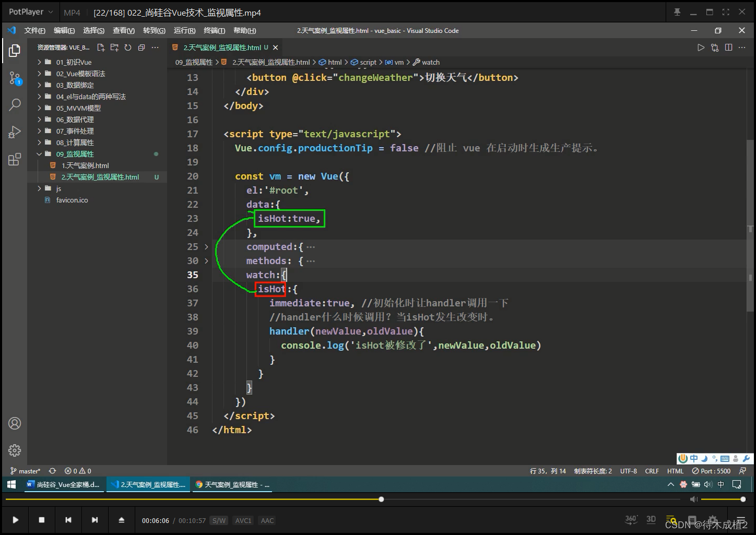Run the code with the play icon

pos(701,47)
